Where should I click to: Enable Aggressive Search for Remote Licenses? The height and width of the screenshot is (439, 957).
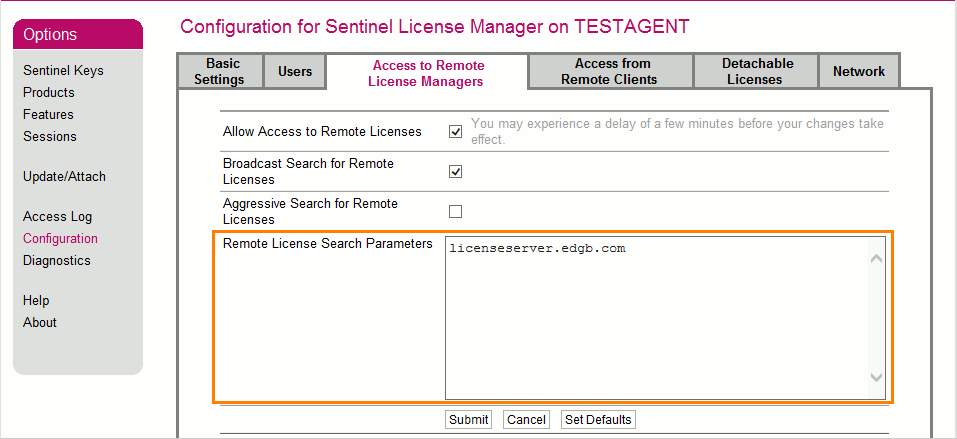pyautogui.click(x=456, y=211)
